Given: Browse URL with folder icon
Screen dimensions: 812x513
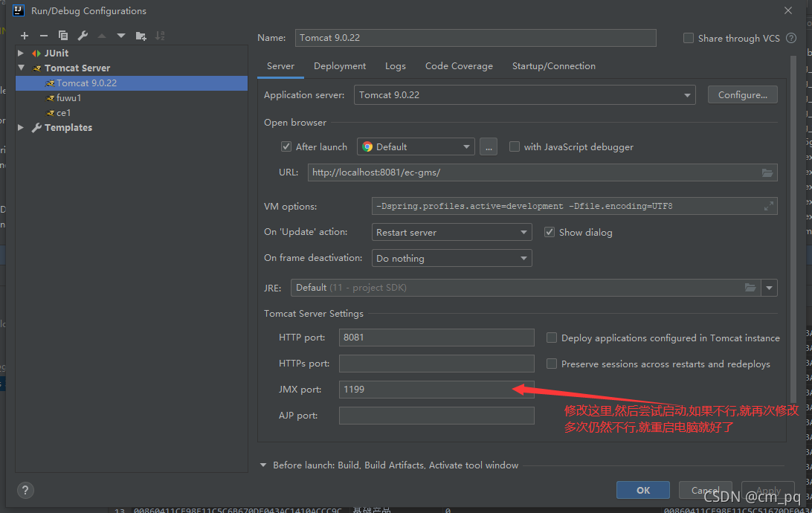Looking at the screenshot, I should (x=767, y=172).
